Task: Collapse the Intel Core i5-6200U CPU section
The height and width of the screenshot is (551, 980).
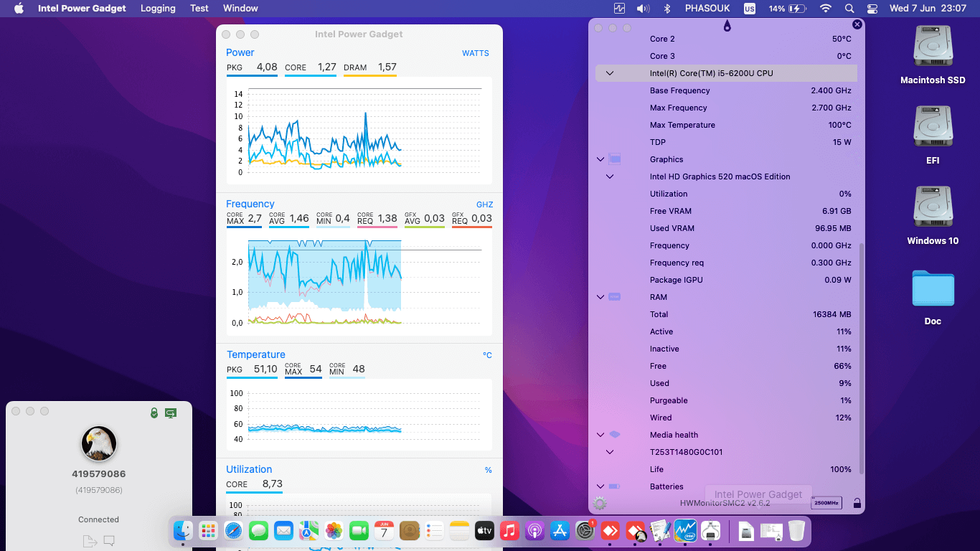Action: [x=609, y=73]
